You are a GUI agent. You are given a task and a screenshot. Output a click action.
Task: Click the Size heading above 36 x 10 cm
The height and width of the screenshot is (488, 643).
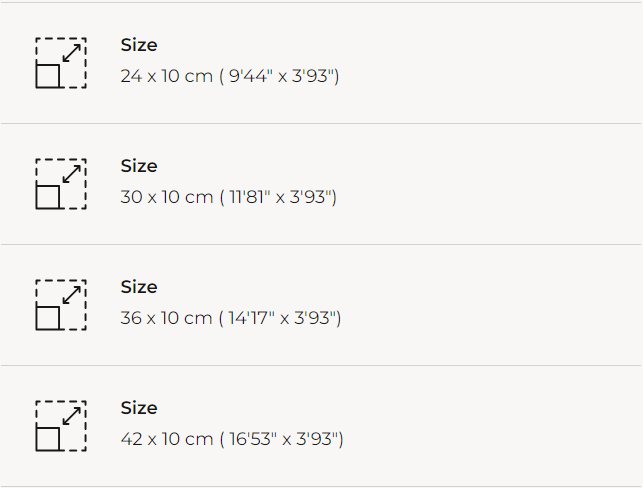point(139,287)
